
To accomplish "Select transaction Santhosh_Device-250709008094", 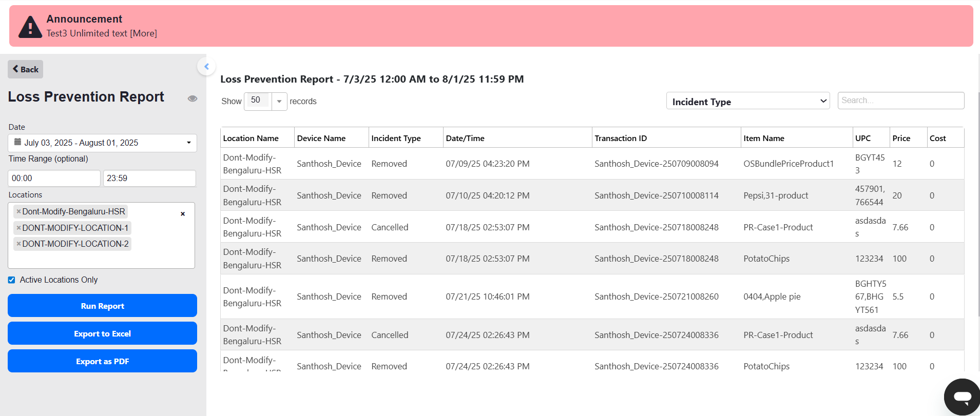I will (657, 164).
